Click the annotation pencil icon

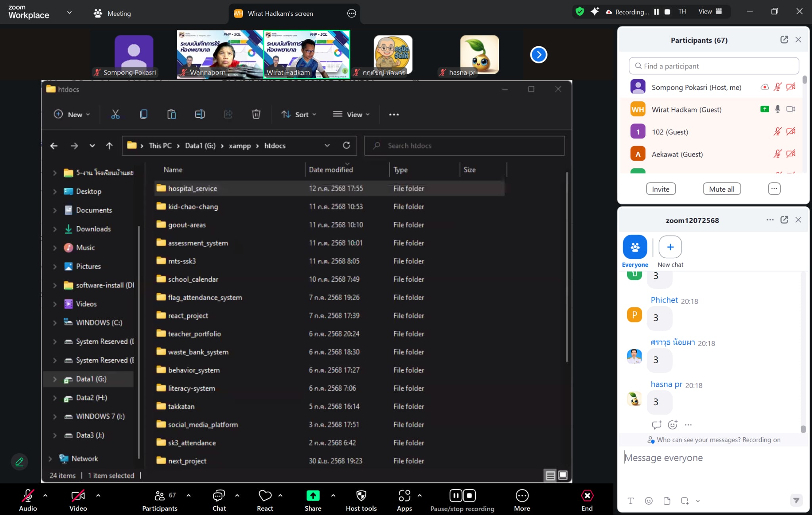tap(19, 462)
